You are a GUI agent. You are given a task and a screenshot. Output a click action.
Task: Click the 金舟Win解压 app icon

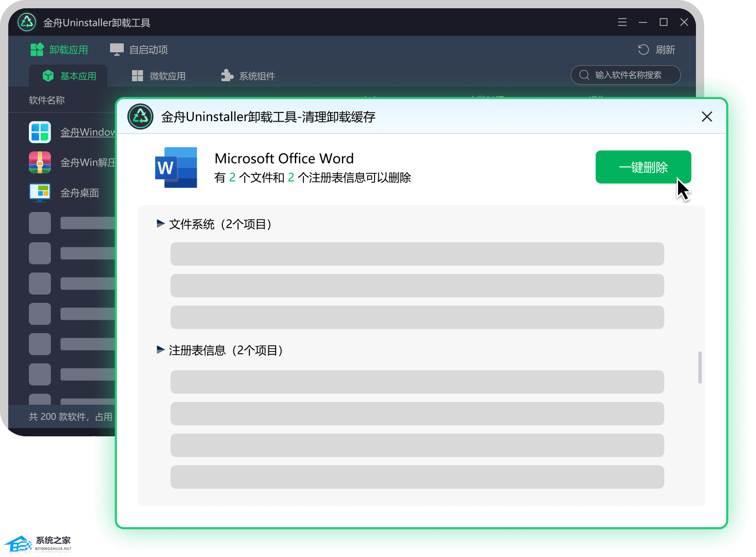(x=40, y=162)
